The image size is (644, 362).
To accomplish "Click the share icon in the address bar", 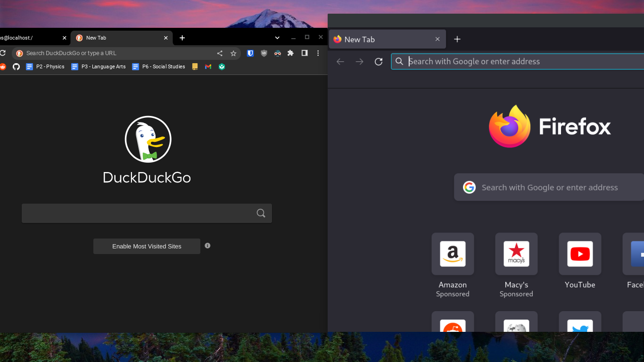I will pos(220,53).
